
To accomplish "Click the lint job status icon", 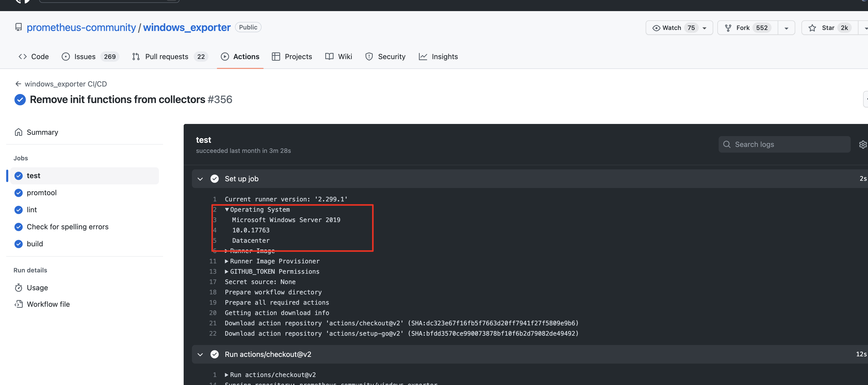I will pos(19,210).
